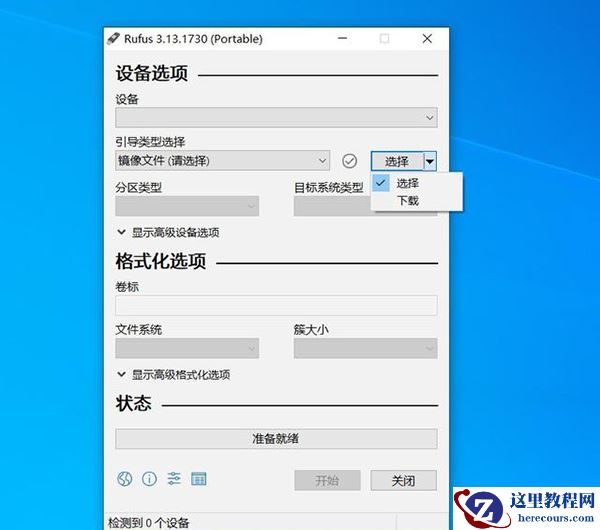Click the 目标系统类型 label
This screenshot has width=600, height=530.
click(329, 188)
